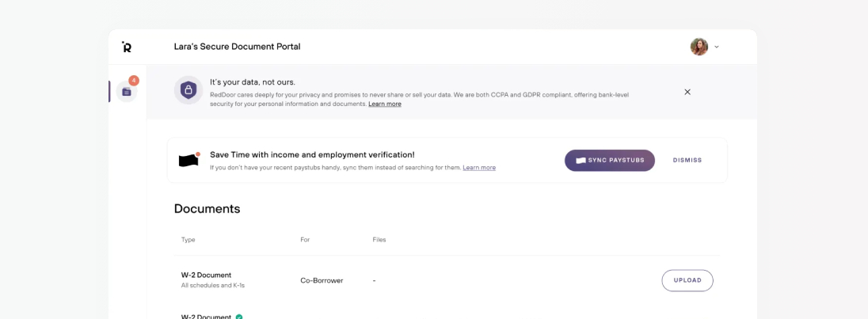The width and height of the screenshot is (868, 319).
Task: Dismiss the income verification banner
Action: tap(687, 160)
